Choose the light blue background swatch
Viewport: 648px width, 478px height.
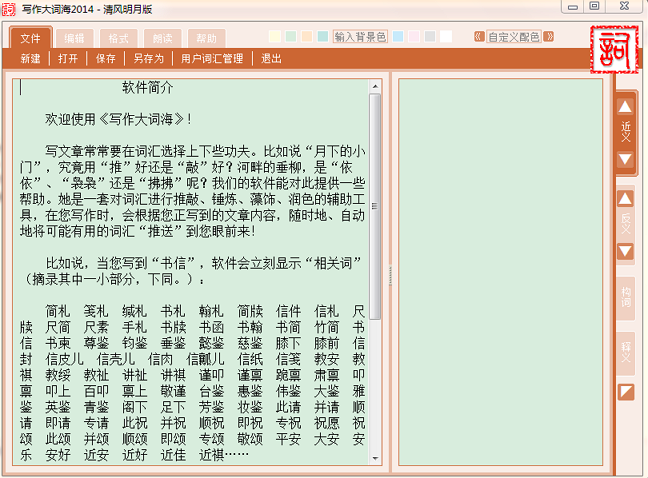(x=398, y=36)
